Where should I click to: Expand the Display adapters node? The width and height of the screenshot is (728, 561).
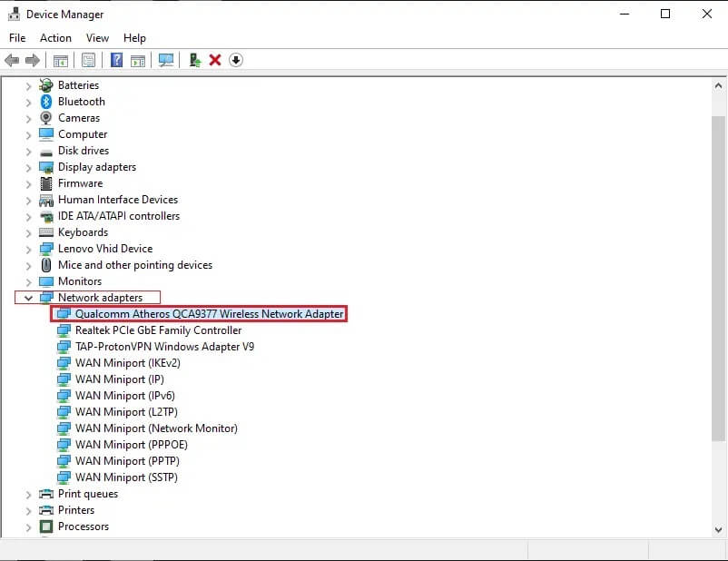[x=28, y=168]
